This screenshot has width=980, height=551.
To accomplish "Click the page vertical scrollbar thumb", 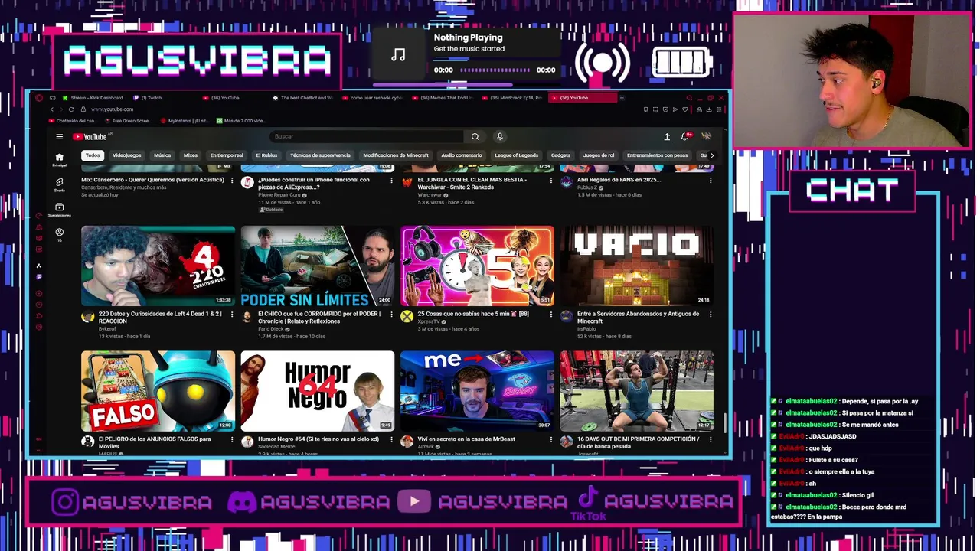I will pyautogui.click(x=724, y=422).
